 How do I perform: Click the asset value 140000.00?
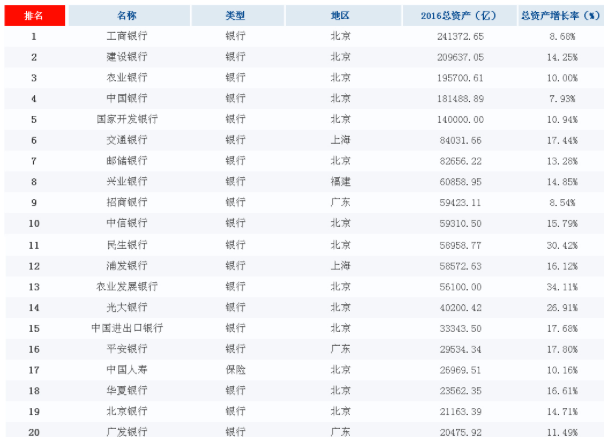click(460, 120)
